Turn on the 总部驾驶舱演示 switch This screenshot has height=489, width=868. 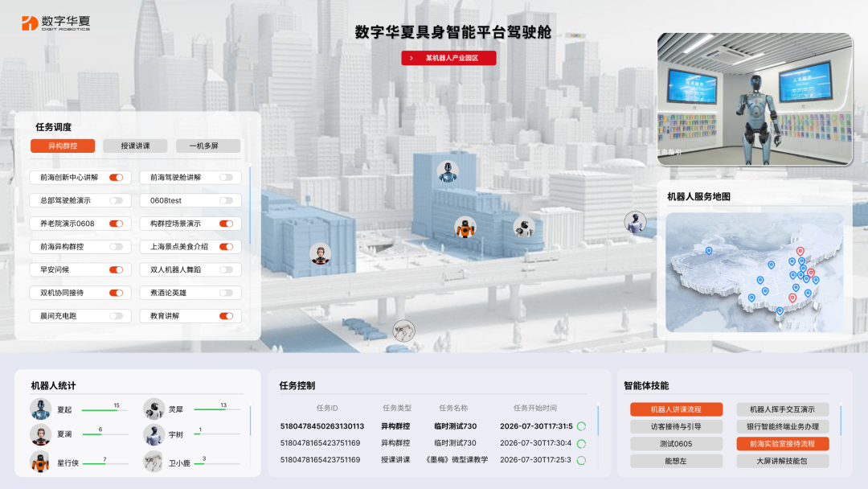117,200
